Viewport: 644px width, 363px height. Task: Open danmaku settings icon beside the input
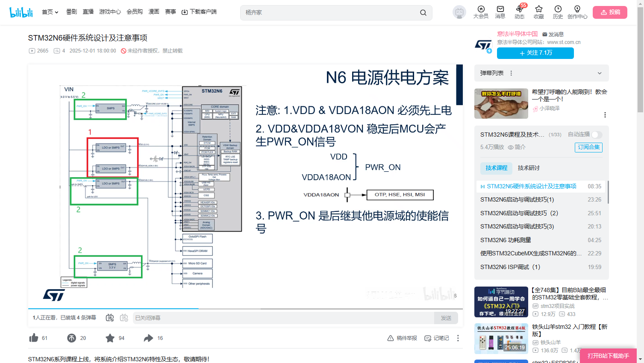pyautogui.click(x=124, y=318)
